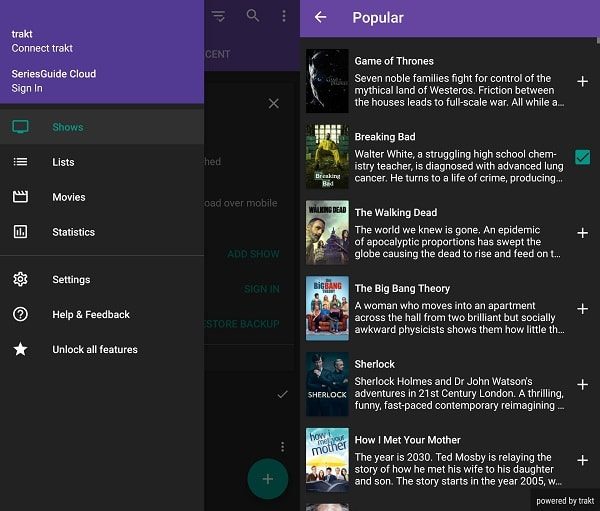Select Unlock all features
The image size is (600, 511).
(x=102, y=349)
